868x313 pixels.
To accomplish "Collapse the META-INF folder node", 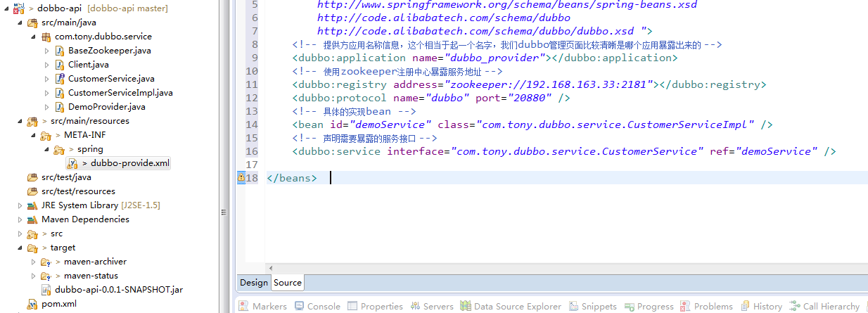I will coord(33,135).
